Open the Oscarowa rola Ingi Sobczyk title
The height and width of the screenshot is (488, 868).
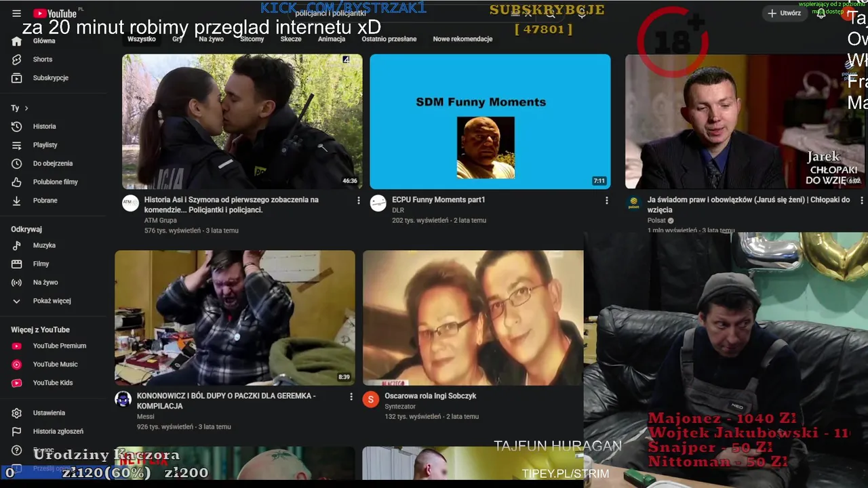[431, 396]
